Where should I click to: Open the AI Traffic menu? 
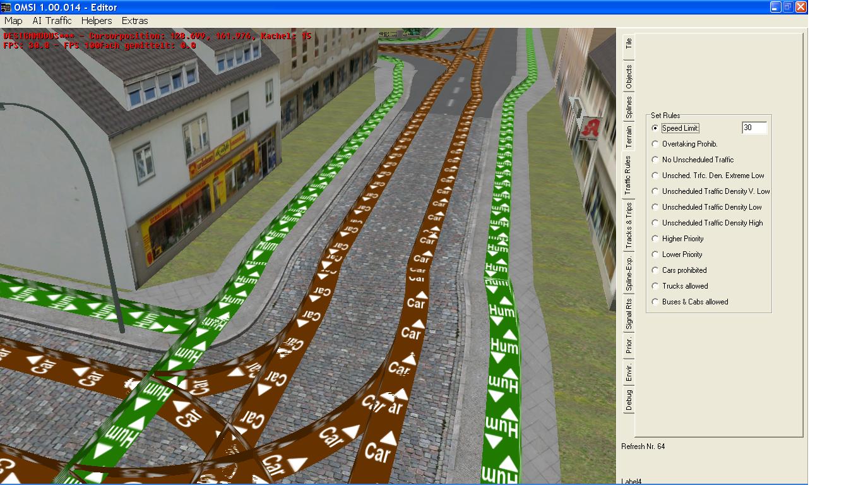point(52,21)
